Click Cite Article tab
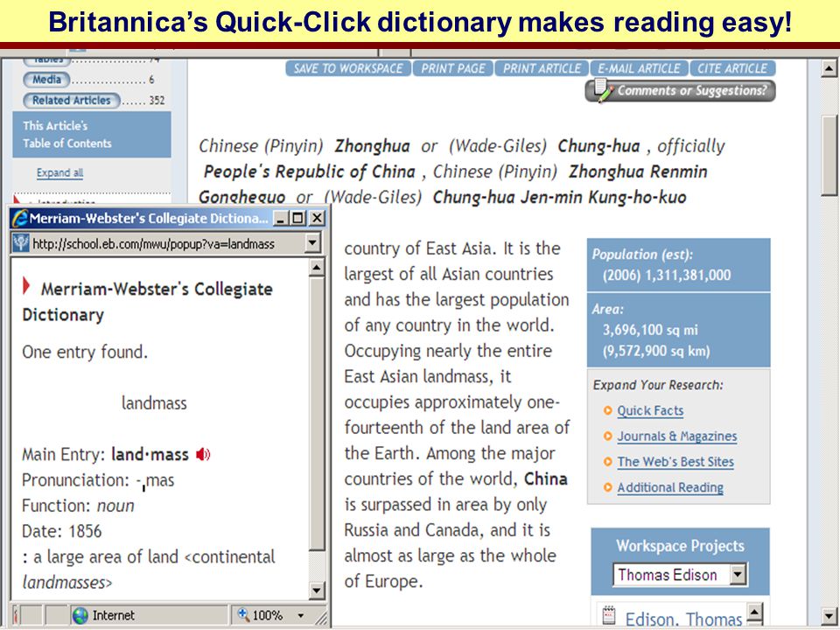 [x=732, y=68]
